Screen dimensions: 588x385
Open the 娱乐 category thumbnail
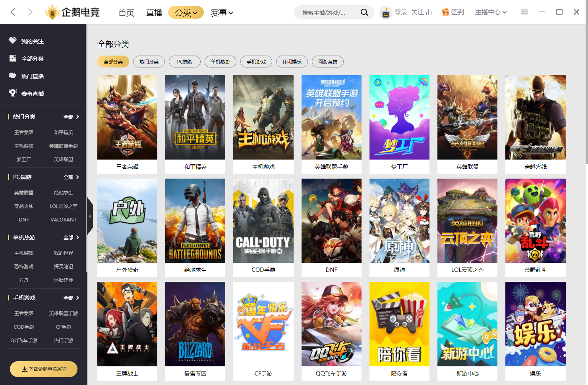click(x=536, y=324)
